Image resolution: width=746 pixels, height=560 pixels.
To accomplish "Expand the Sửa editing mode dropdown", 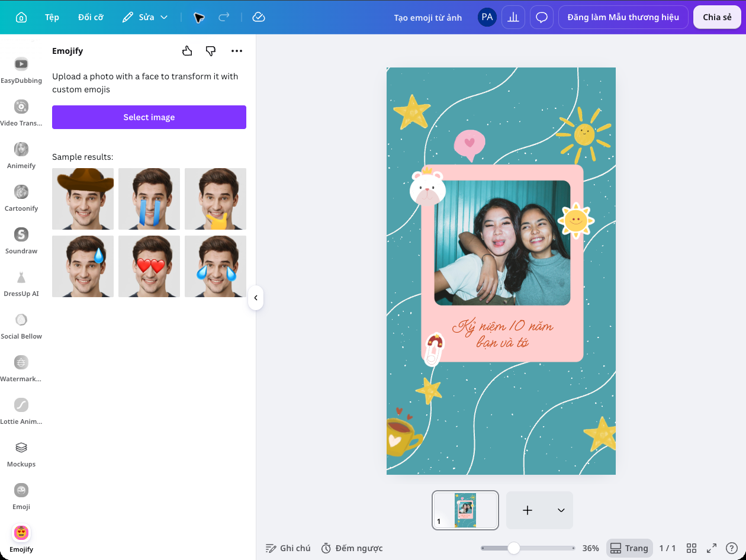I will 145,17.
